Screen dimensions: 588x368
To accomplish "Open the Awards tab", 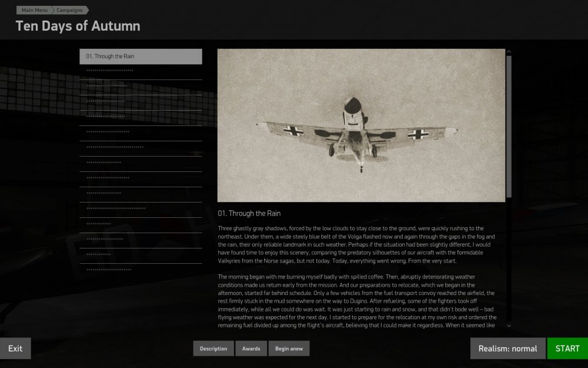I will pos(251,349).
